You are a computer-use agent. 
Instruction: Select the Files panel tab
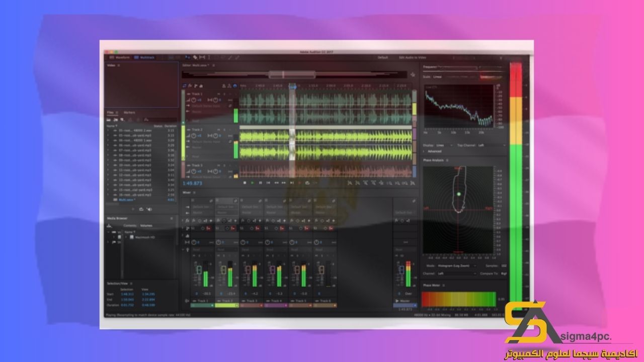(x=111, y=113)
